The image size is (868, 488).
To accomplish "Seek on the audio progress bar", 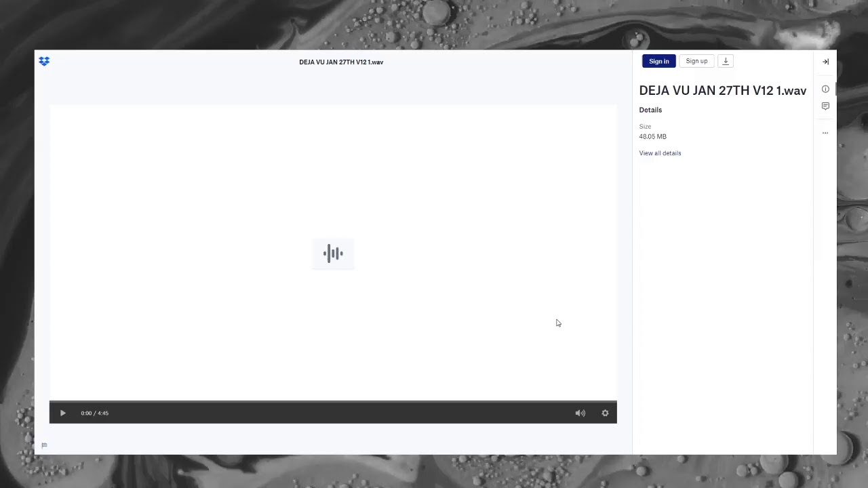I will tap(333, 402).
